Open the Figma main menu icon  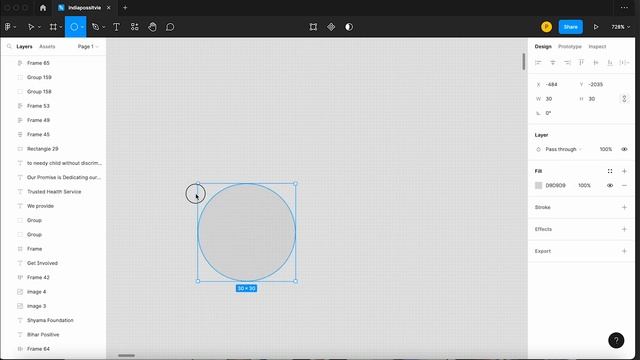[8, 27]
